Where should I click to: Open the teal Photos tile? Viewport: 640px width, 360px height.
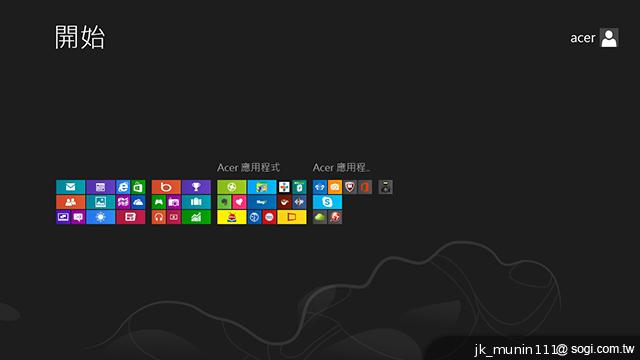click(x=100, y=202)
